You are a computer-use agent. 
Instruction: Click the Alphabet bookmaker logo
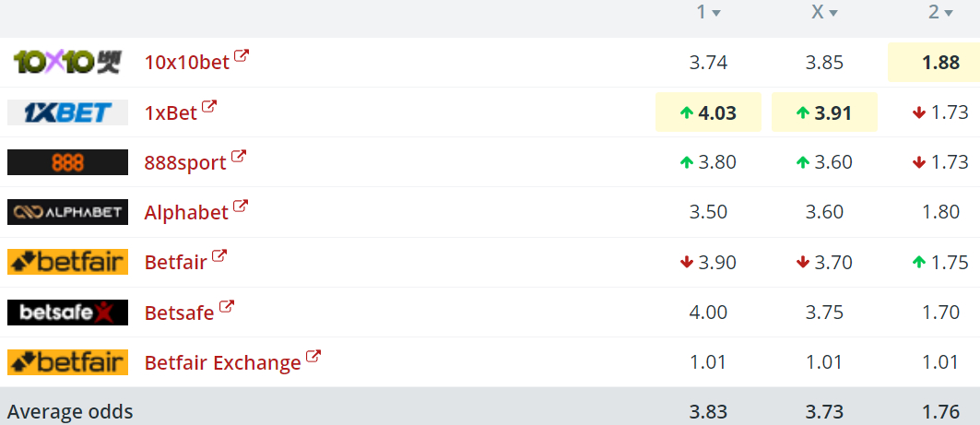pos(67,212)
